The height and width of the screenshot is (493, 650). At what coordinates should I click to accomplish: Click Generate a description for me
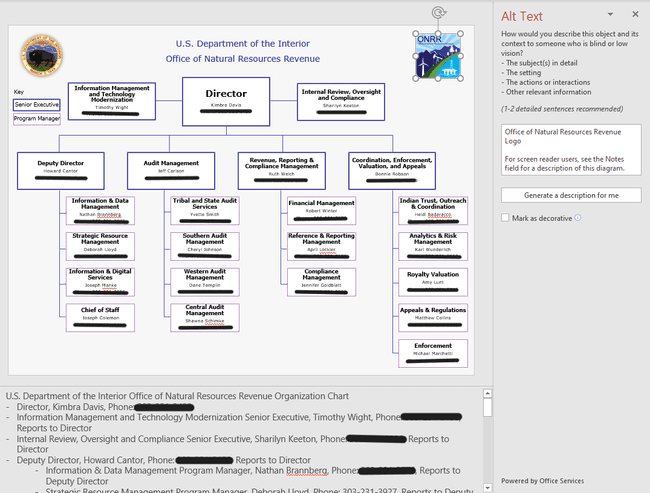571,195
